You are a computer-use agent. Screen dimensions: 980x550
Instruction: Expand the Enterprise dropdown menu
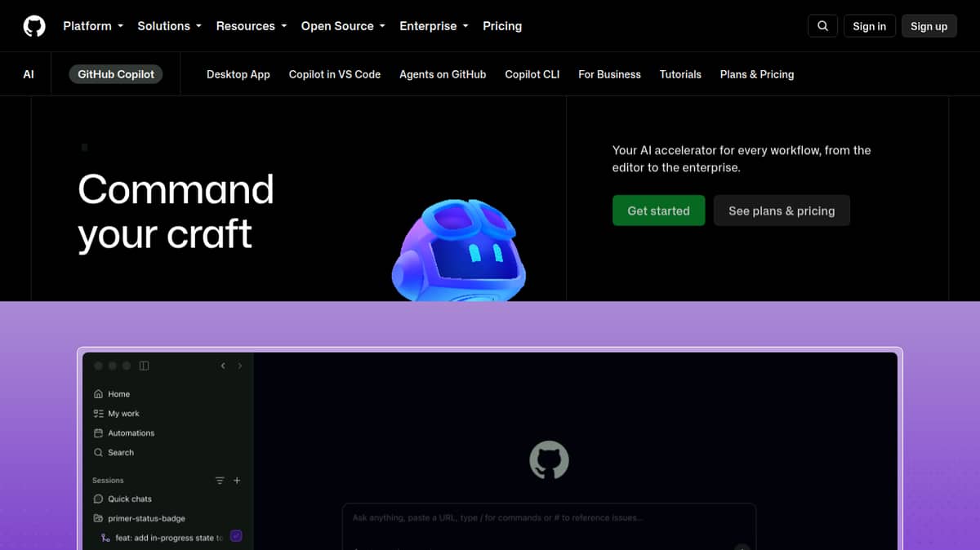click(434, 26)
